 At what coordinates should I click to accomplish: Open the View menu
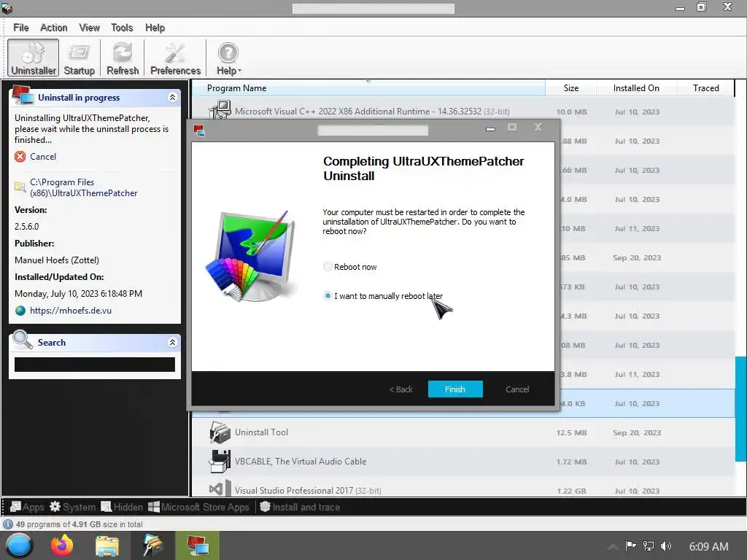(x=89, y=28)
